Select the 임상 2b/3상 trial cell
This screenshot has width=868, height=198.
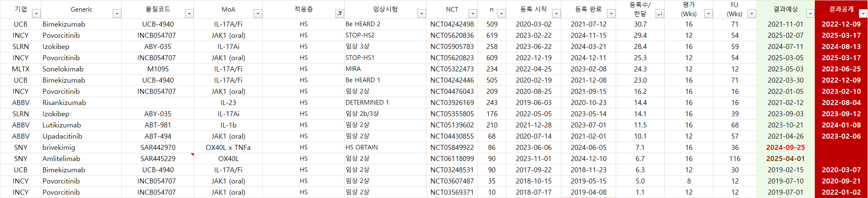385,114
